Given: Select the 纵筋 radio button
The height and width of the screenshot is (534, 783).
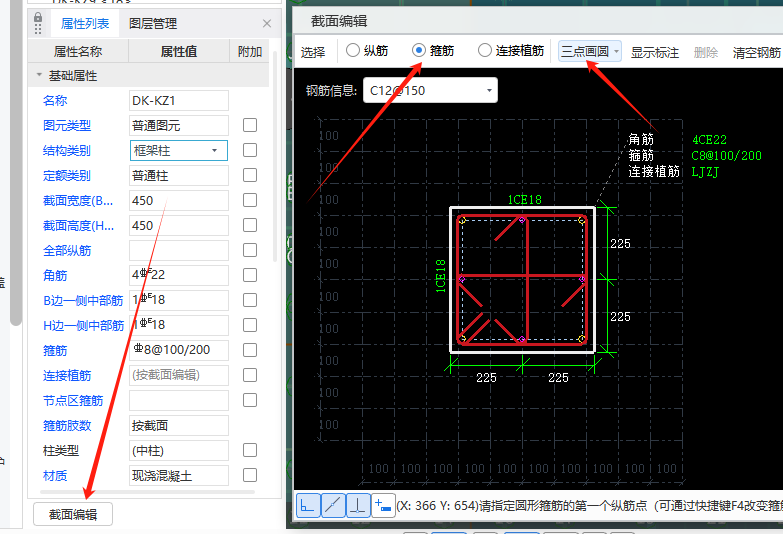Looking at the screenshot, I should click(x=353, y=50).
